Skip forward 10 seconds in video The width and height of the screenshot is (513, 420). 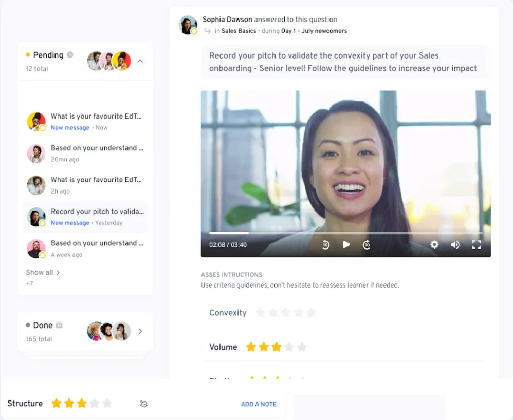click(x=367, y=244)
